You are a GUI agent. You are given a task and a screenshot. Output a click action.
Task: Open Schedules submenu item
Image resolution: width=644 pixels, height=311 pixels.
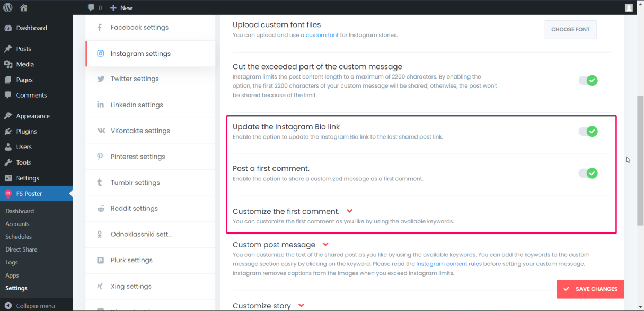(19, 237)
